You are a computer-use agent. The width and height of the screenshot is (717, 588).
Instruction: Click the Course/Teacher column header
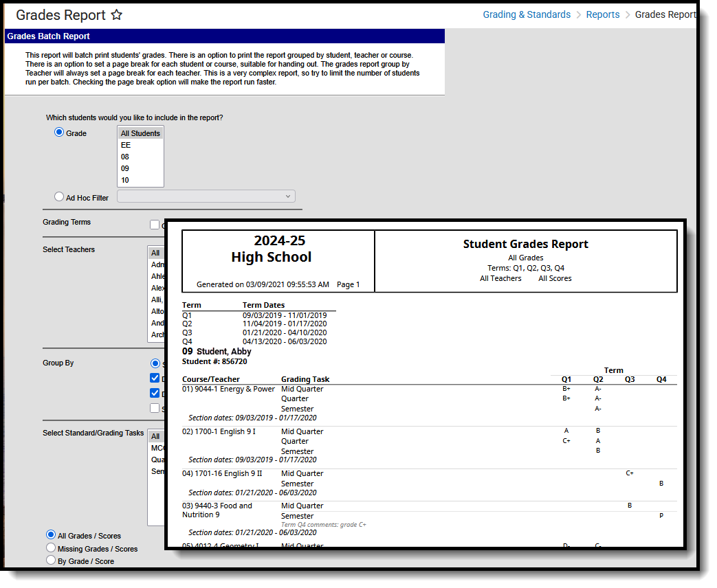(211, 379)
